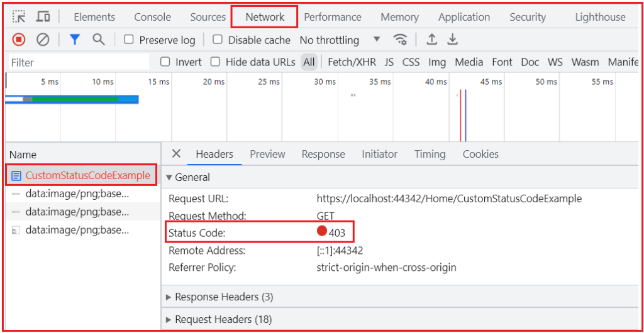Viewport: 644px width, 333px height.
Task: Import HAR file with upload arrow
Action: [431, 40]
